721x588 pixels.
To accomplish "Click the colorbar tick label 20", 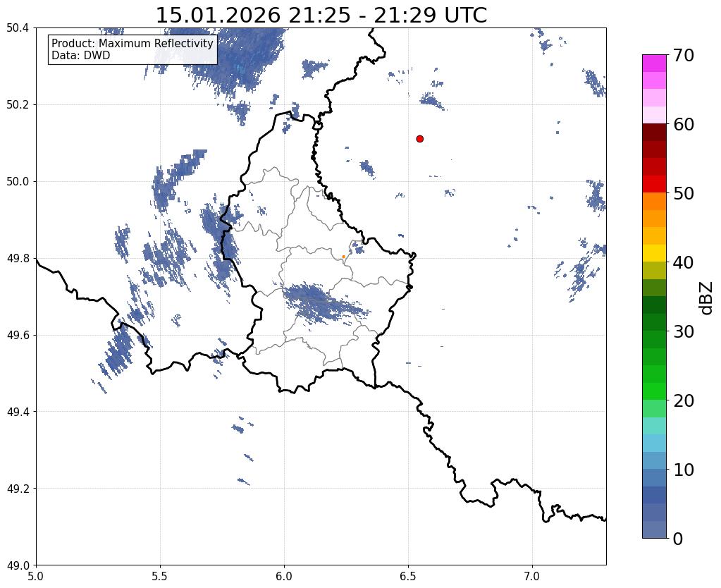I will click(x=684, y=400).
